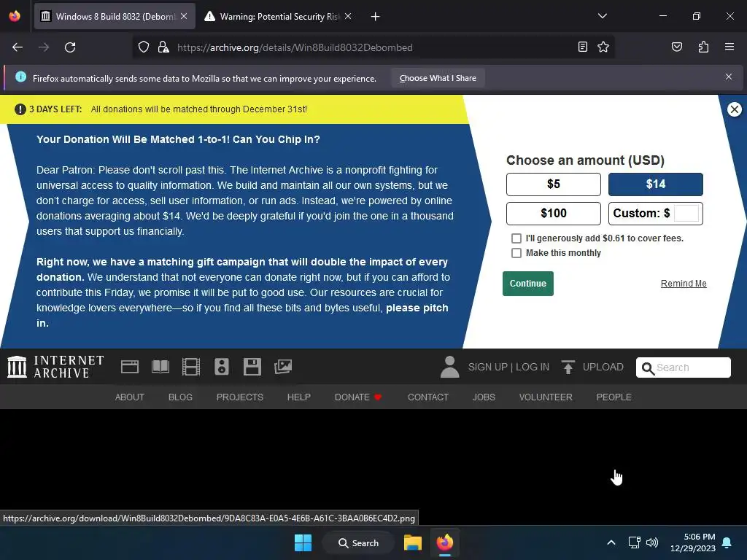The height and width of the screenshot is (560, 747).
Task: Click the network icon in system tray
Action: point(634,542)
